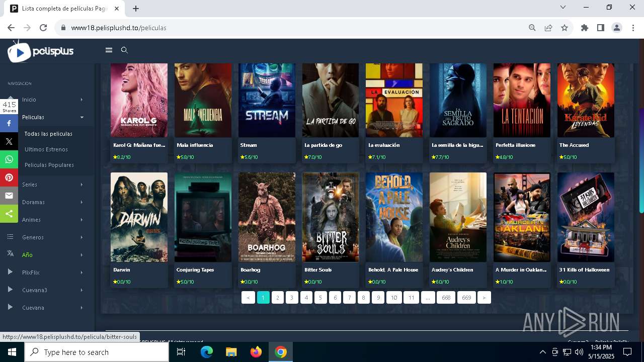Click the PelisPlus logo
This screenshot has height=362, width=644.
click(x=41, y=51)
